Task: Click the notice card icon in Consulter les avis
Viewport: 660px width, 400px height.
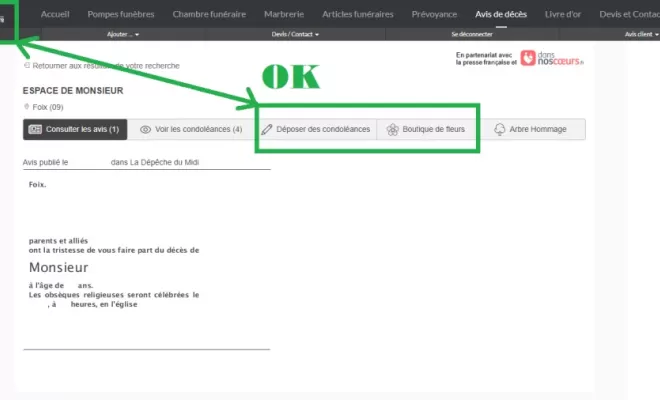Action: coord(35,129)
